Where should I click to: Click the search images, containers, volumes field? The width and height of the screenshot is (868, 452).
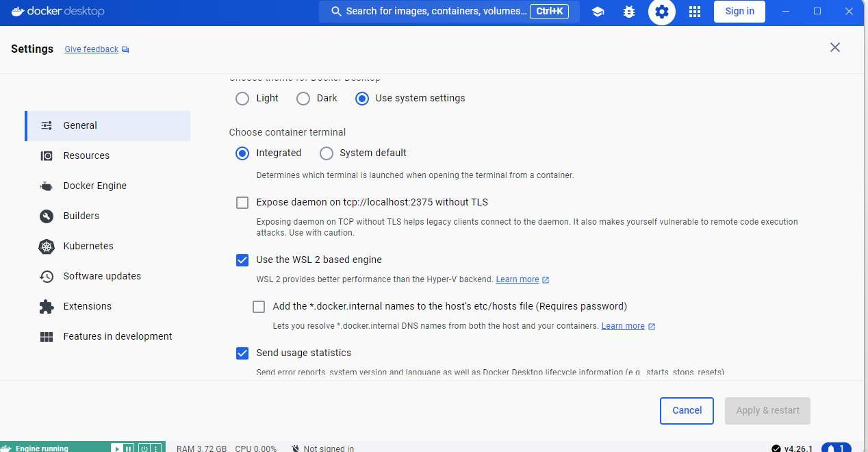coord(449,12)
